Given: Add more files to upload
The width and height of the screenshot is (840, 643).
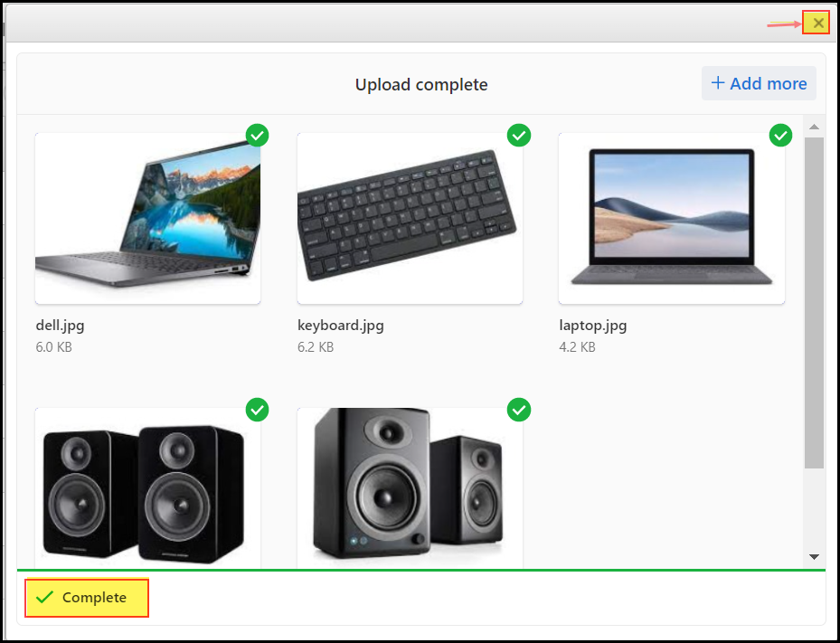Looking at the screenshot, I should point(759,83).
